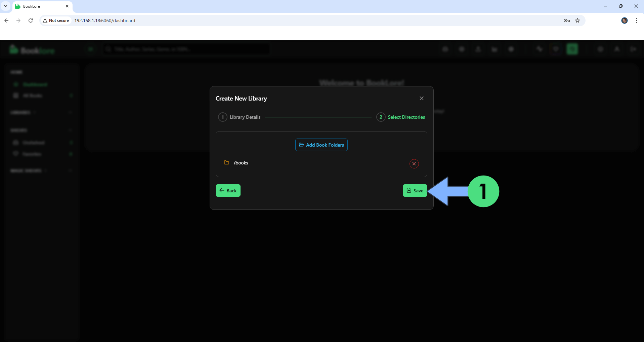This screenshot has width=644, height=342.
Task: Open the Chrome three-dot menu
Action: click(636, 21)
